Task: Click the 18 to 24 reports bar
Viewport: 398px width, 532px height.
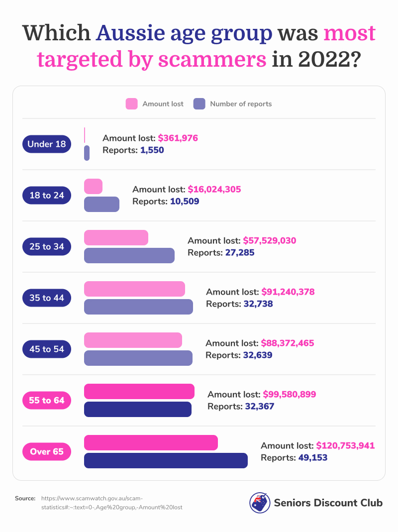Action: 101,204
